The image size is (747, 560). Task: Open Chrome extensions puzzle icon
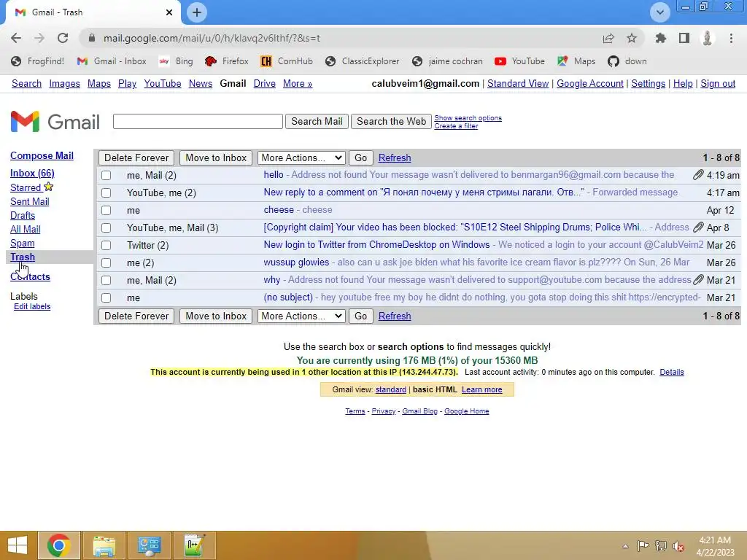point(660,38)
